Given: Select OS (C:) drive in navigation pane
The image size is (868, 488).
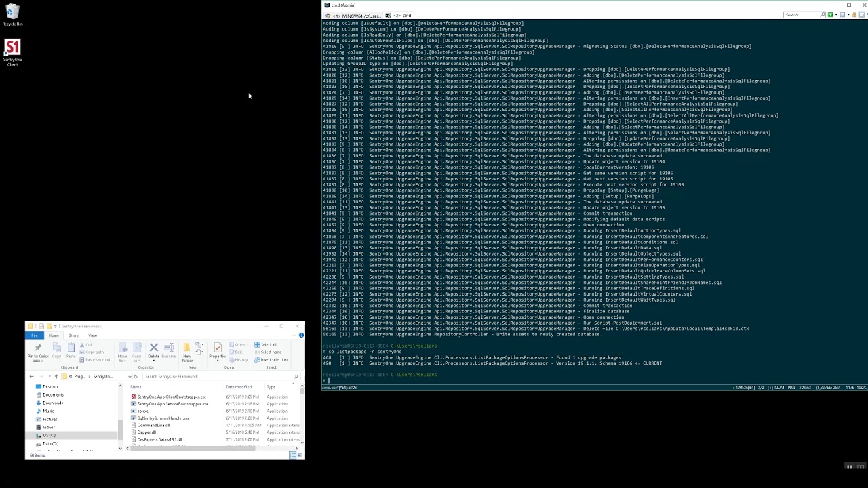Looking at the screenshot, I should tap(49, 435).
